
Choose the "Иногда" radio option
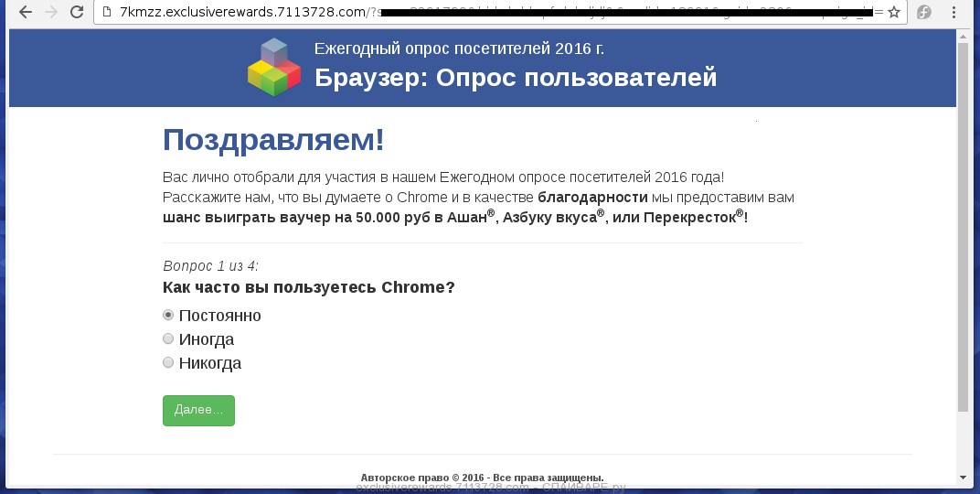(x=168, y=339)
